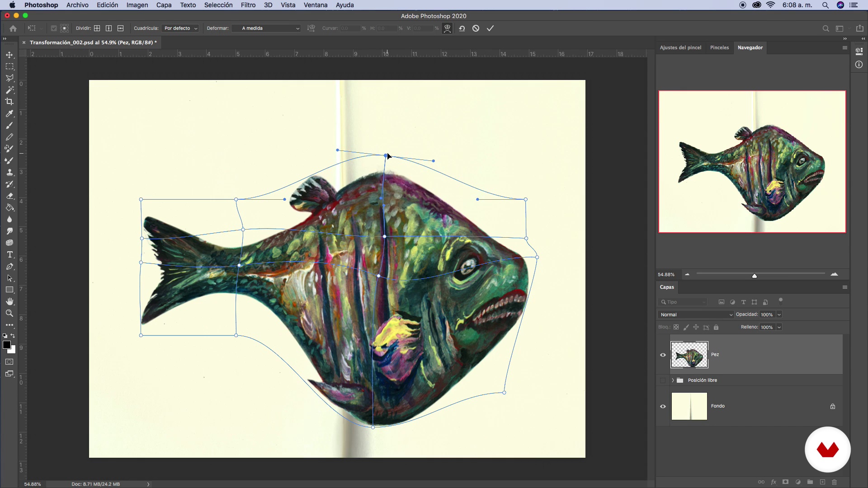The width and height of the screenshot is (868, 488).
Task: Split warp mesh horizontally in Dividir
Action: [x=120, y=28]
